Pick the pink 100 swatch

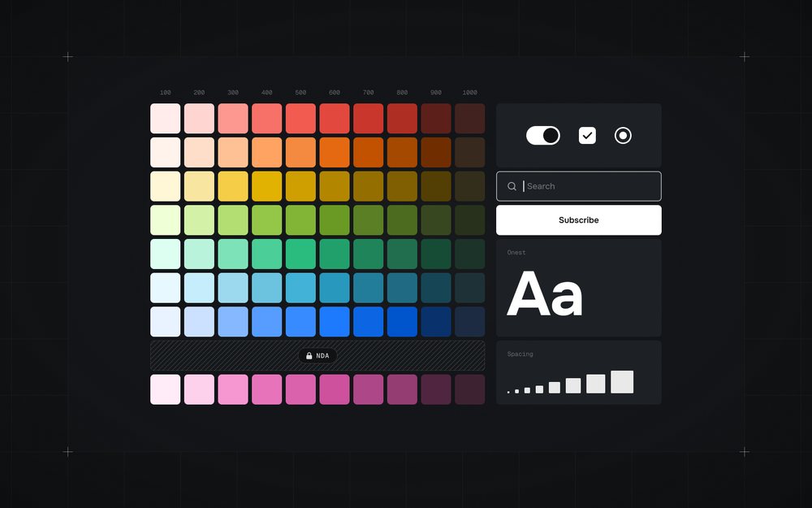165,389
